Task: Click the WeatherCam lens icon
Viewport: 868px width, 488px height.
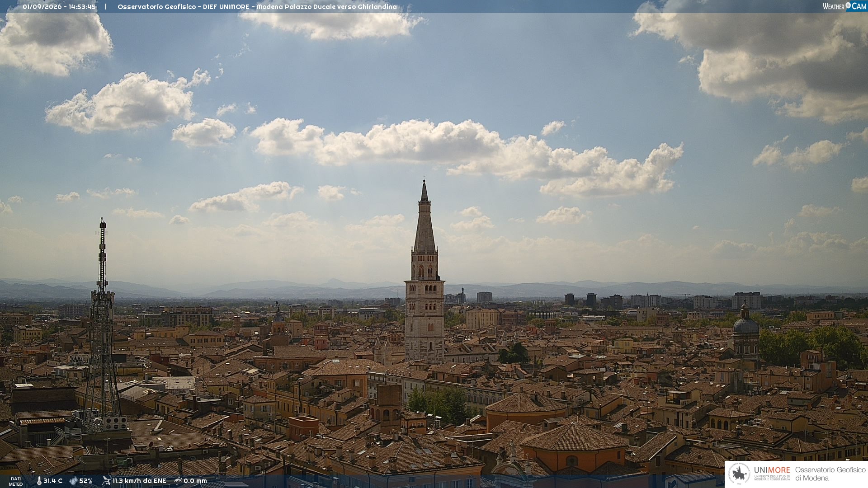Action: (848, 6)
